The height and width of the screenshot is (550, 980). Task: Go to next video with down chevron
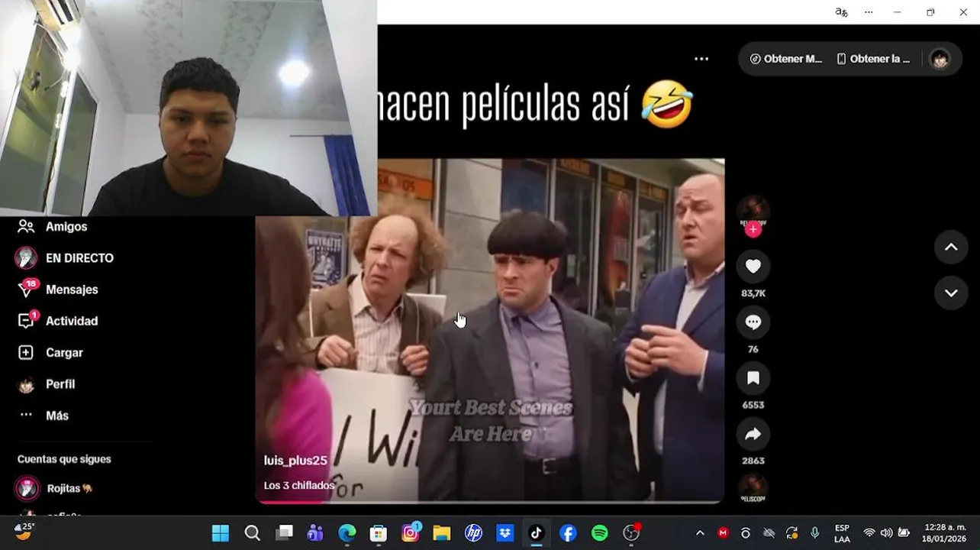(951, 293)
